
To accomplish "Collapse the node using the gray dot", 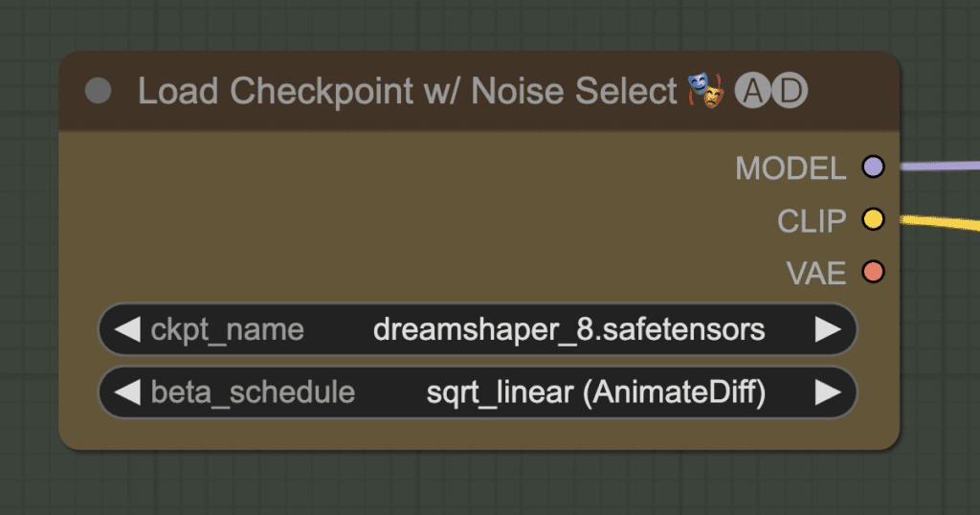I will (x=99, y=91).
